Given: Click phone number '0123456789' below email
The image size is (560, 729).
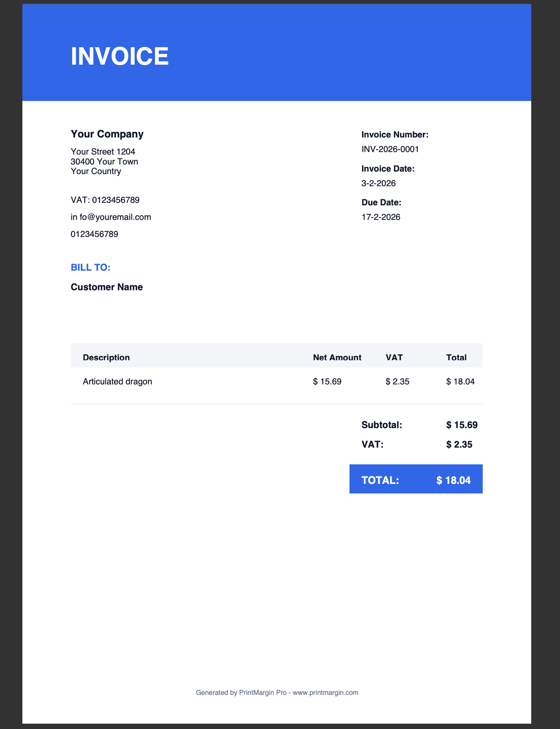Looking at the screenshot, I should coord(95,234).
